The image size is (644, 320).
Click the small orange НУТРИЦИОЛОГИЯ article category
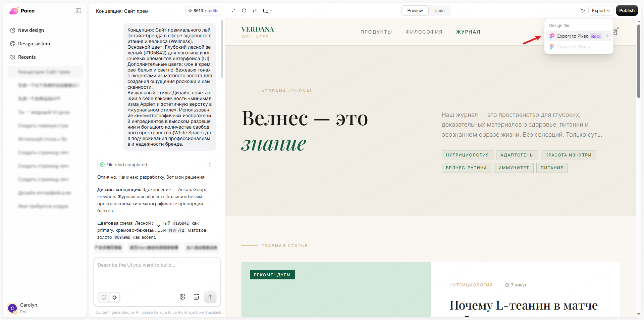[471, 285]
